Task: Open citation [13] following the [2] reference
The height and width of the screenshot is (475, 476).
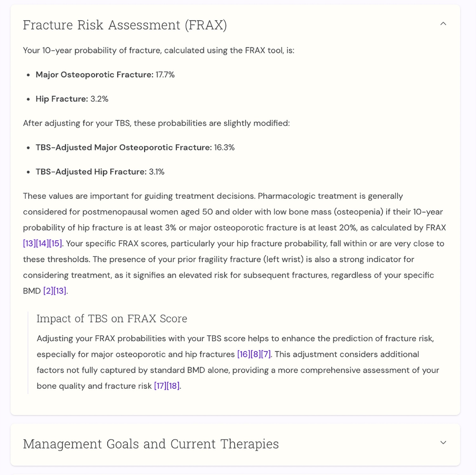Action: coord(60,291)
